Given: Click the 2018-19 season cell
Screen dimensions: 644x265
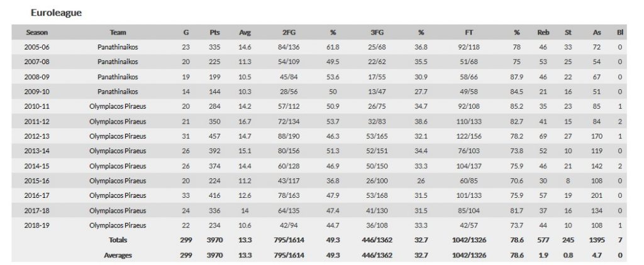Looking at the screenshot, I should (37, 225).
